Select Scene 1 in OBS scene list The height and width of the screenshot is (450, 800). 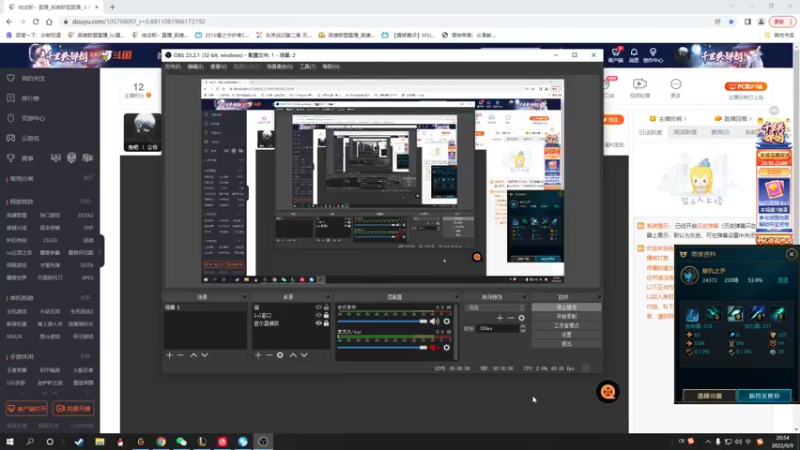(x=205, y=308)
